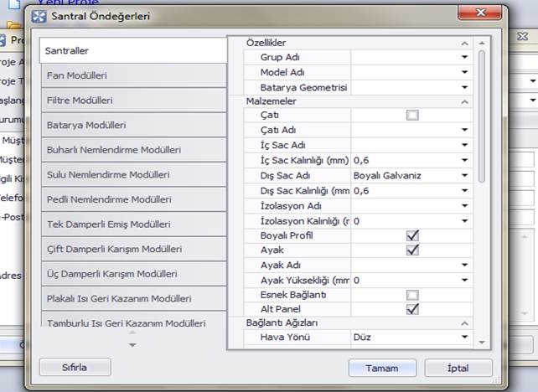Toggle the Boyalı Profil checkbox
The width and height of the screenshot is (538, 392).
(412, 235)
